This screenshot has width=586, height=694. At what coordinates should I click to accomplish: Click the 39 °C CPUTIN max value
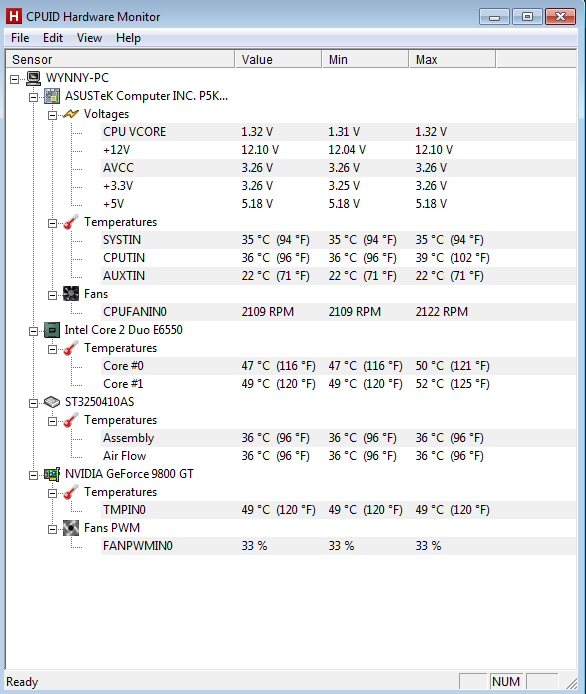point(452,258)
